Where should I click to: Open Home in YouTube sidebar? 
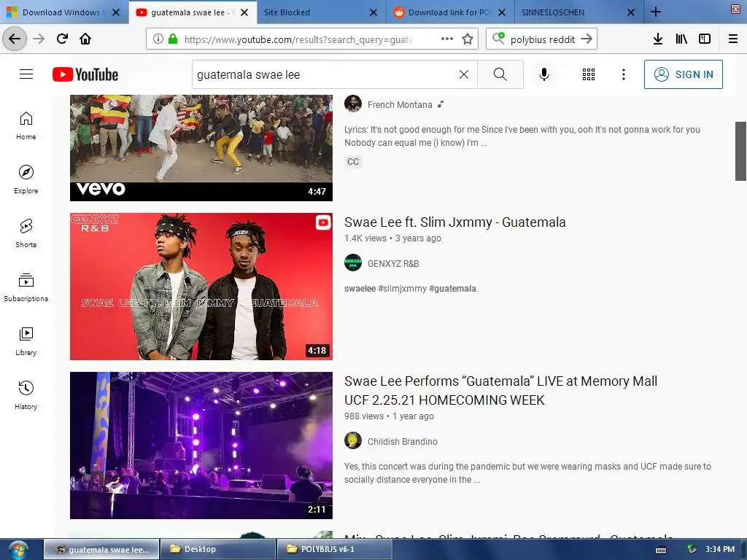click(x=26, y=125)
